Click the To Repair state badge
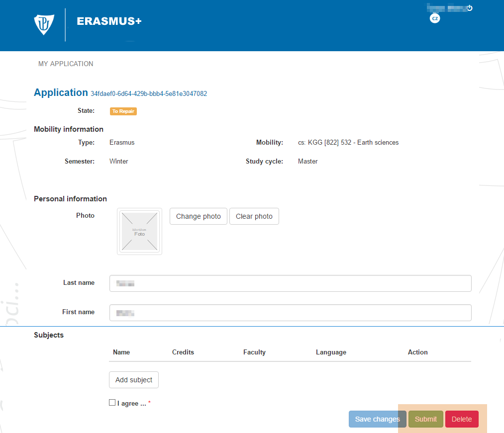 coord(123,111)
